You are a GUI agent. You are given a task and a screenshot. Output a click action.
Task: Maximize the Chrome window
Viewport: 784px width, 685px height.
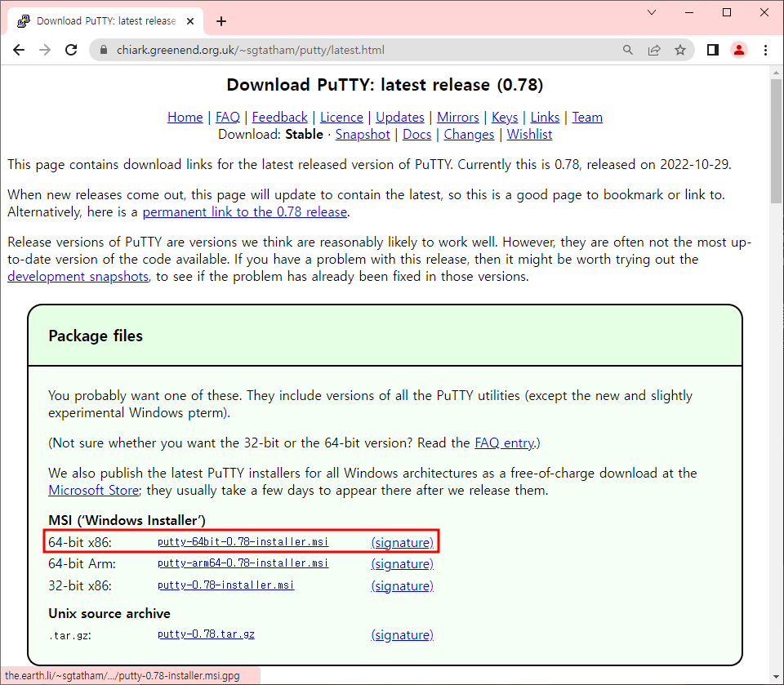coord(727,12)
